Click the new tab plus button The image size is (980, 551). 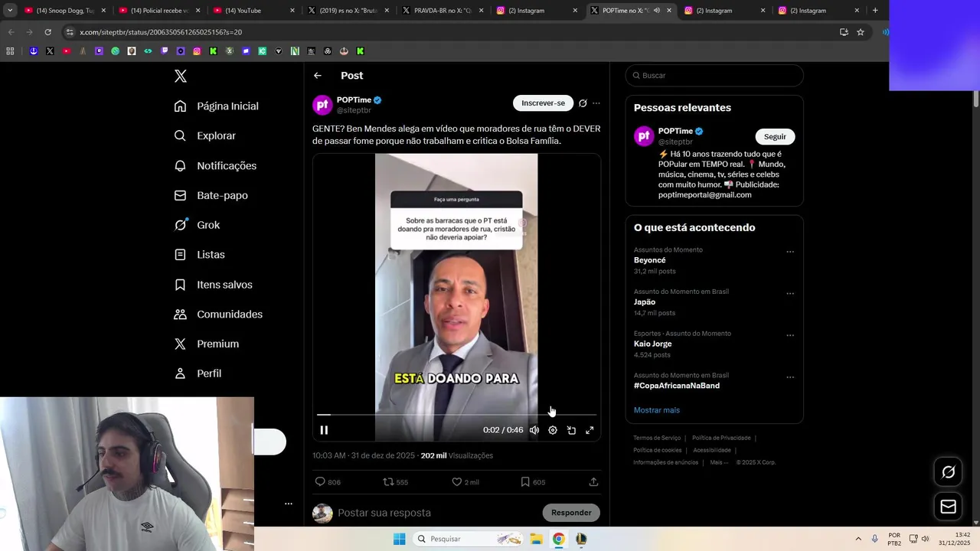[875, 11]
